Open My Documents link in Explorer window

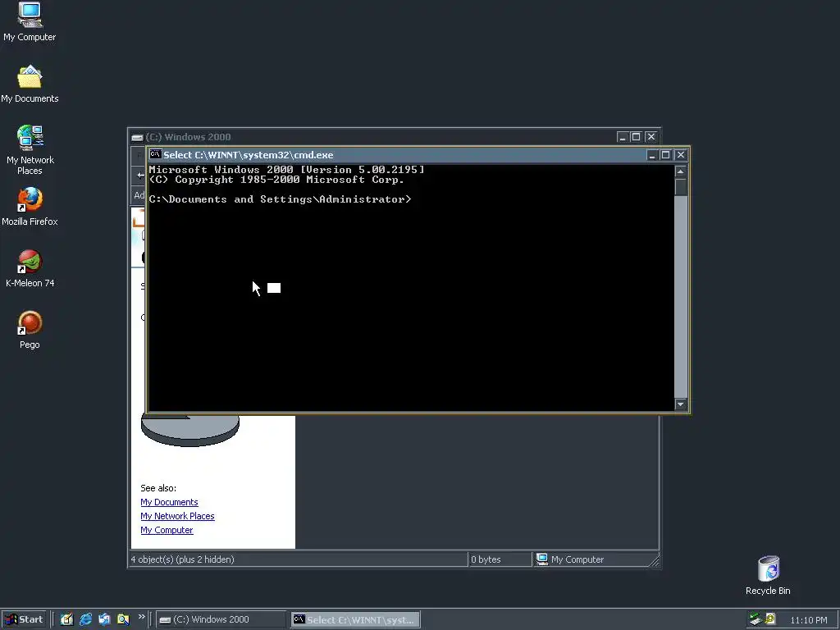(x=169, y=502)
